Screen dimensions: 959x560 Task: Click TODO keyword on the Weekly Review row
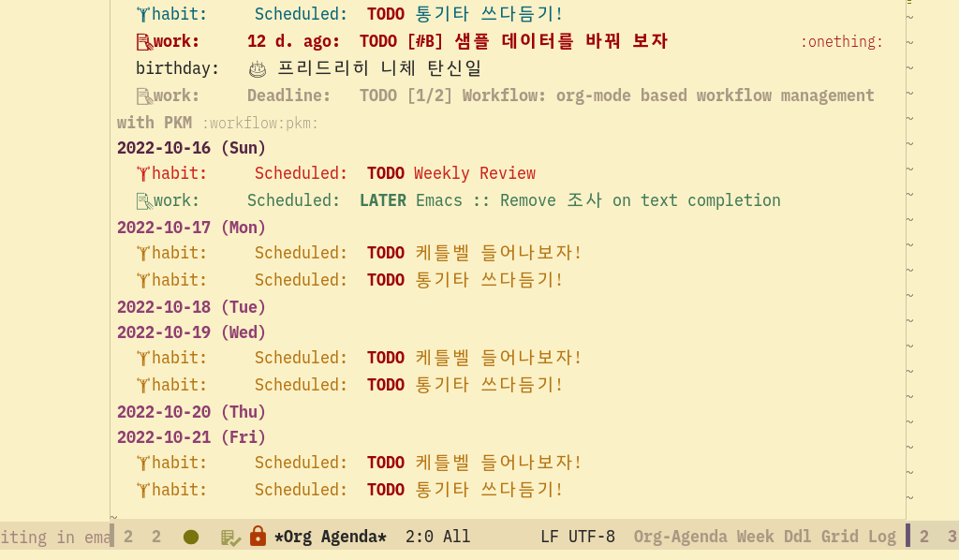click(x=385, y=173)
